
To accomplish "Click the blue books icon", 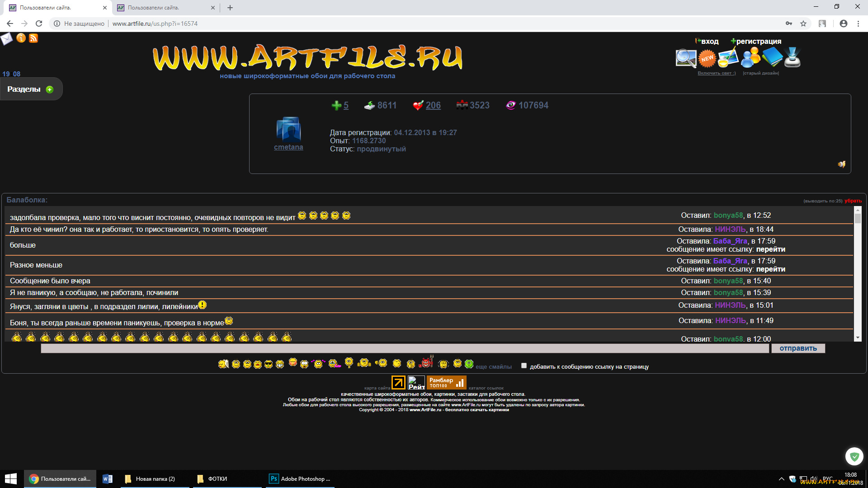I will [x=772, y=58].
